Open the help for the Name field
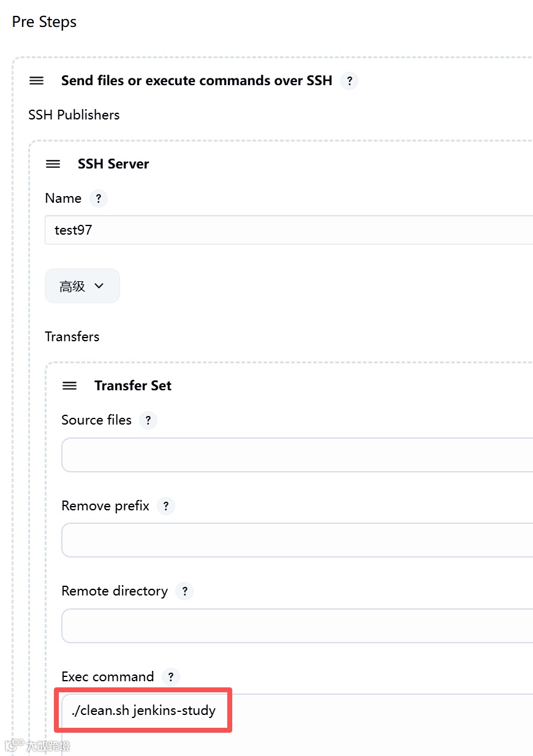 98,198
